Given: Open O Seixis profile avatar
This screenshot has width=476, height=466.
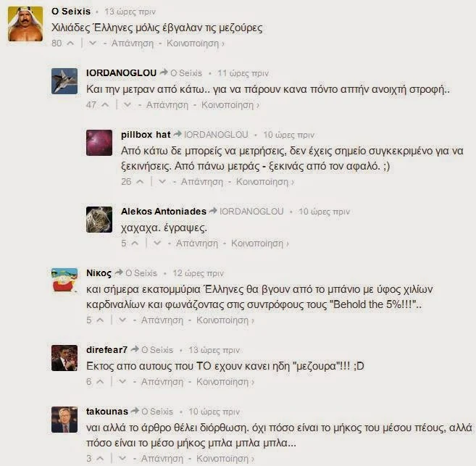Looking at the screenshot, I should click(25, 24).
